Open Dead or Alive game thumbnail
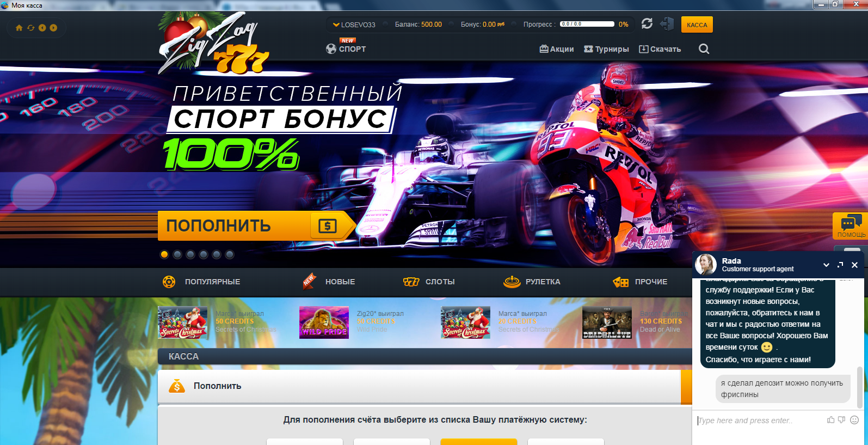868x445 pixels. click(x=607, y=322)
